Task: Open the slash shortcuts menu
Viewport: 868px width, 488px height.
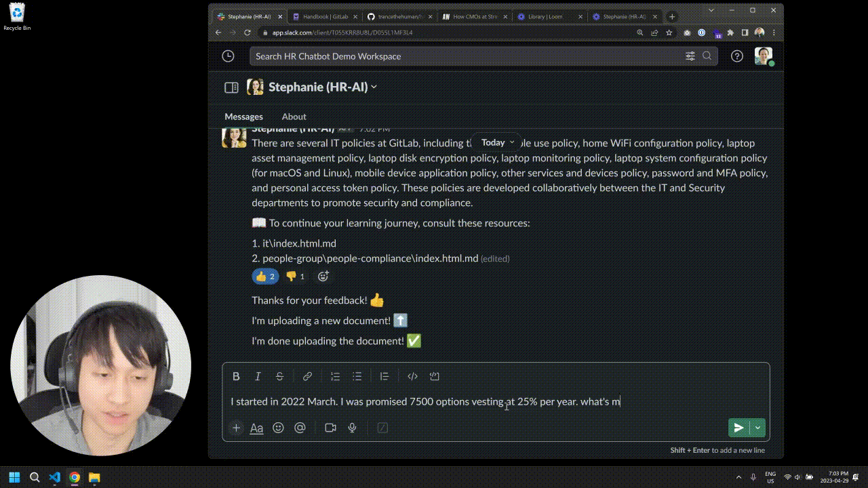Action: tap(382, 428)
